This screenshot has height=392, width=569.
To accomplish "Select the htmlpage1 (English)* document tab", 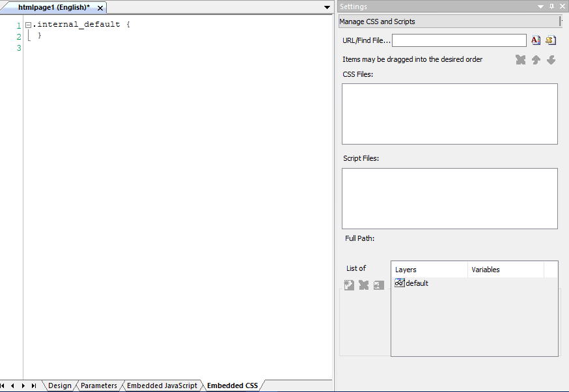I will tap(54, 7).
